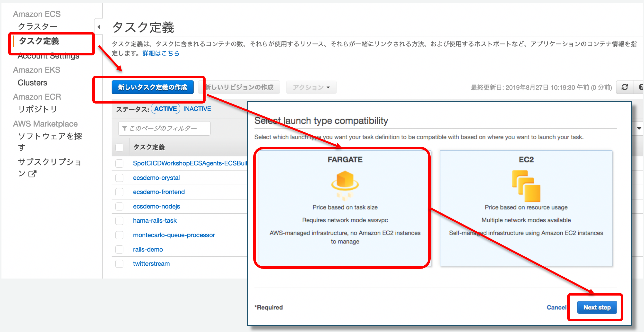Click the Amazon ECS sidebar heading
This screenshot has height=332, width=644.
coord(37,14)
